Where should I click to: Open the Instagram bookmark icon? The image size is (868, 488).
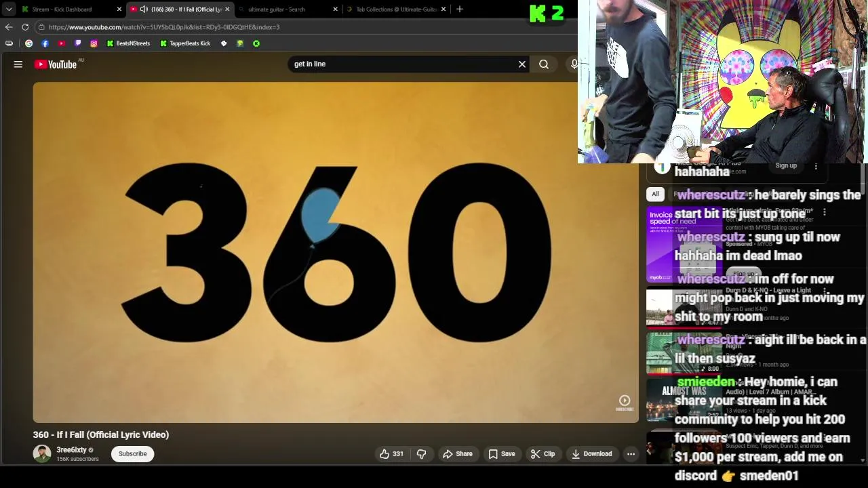[x=94, y=43]
